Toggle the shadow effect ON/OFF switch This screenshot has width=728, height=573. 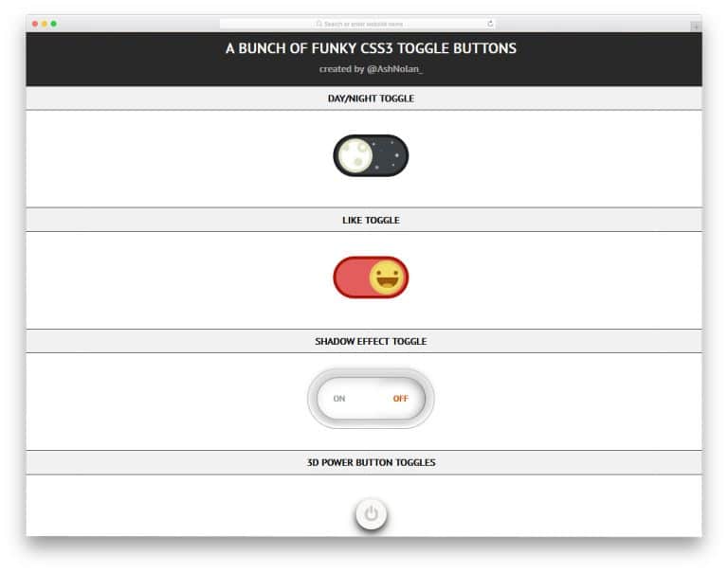[x=371, y=398]
